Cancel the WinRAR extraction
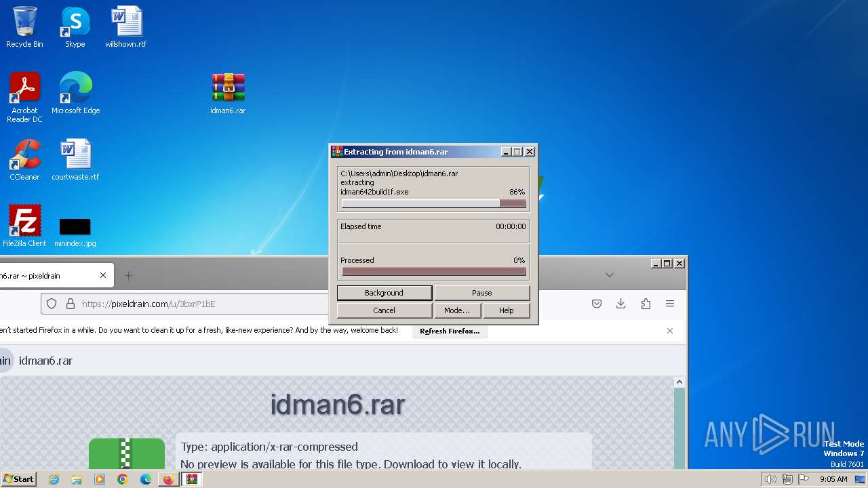Image resolution: width=868 pixels, height=488 pixels. (384, 310)
